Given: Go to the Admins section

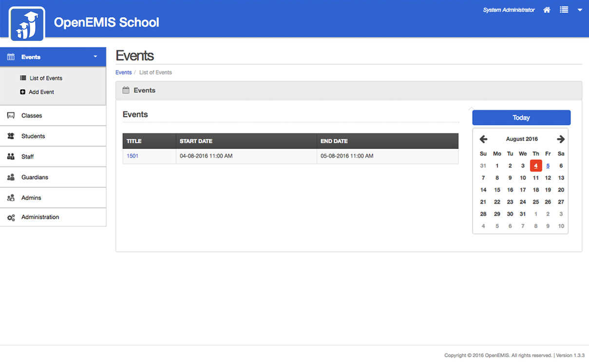Looking at the screenshot, I should point(31,198).
